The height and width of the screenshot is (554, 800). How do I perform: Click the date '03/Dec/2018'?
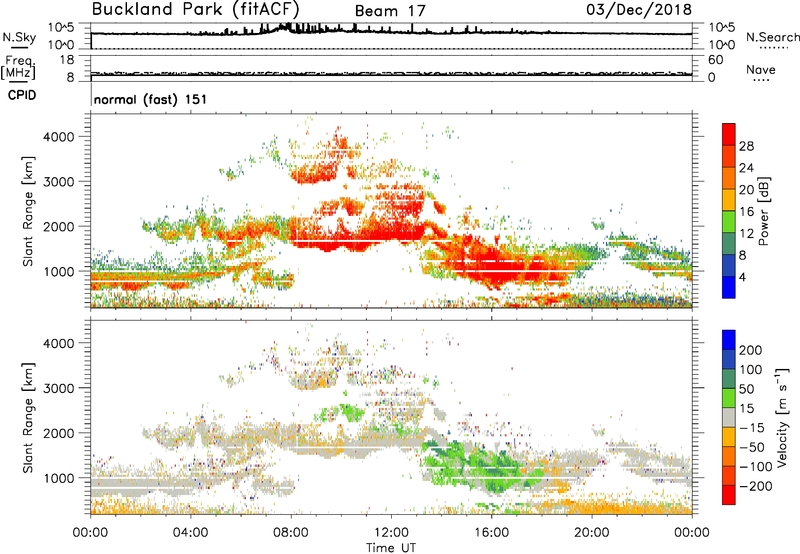pyautogui.click(x=639, y=9)
